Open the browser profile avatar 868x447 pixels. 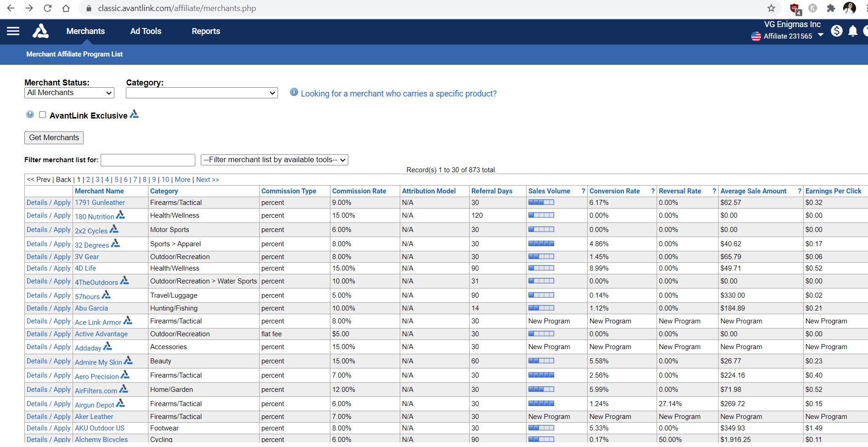(x=849, y=8)
